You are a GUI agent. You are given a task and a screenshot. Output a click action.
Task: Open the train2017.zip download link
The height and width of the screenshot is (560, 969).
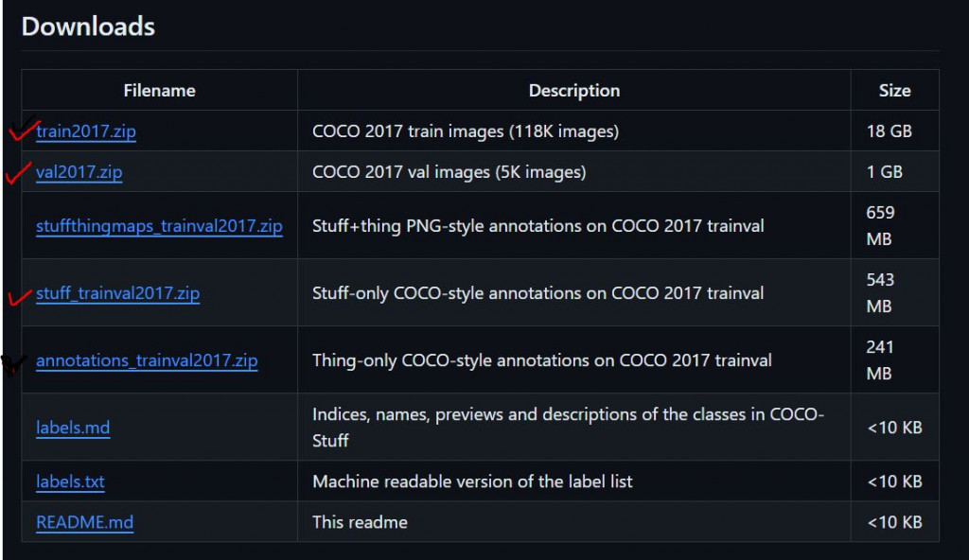coord(86,131)
